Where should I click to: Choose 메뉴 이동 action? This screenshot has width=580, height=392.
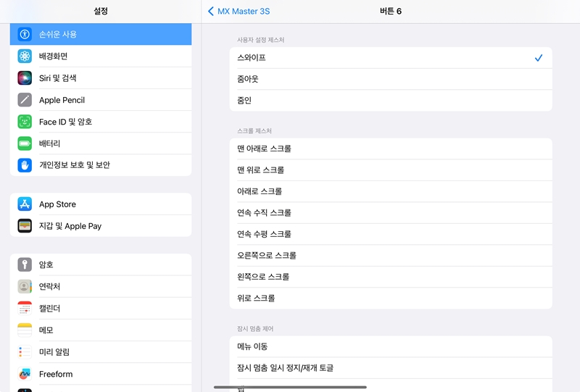click(x=391, y=346)
